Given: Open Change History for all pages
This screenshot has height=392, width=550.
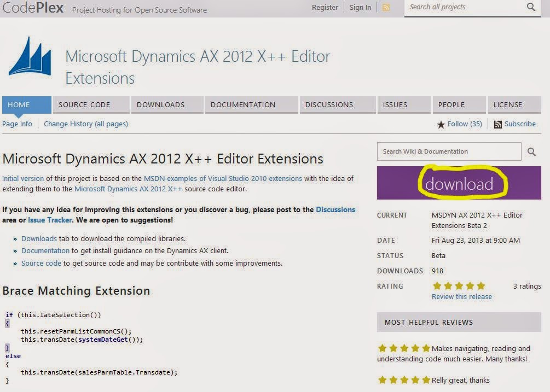Looking at the screenshot, I should [85, 124].
